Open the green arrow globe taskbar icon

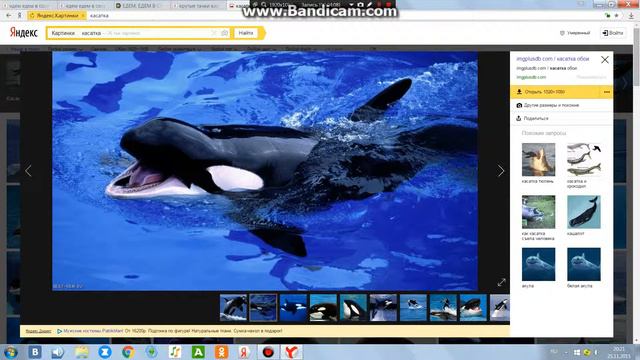coord(151,352)
